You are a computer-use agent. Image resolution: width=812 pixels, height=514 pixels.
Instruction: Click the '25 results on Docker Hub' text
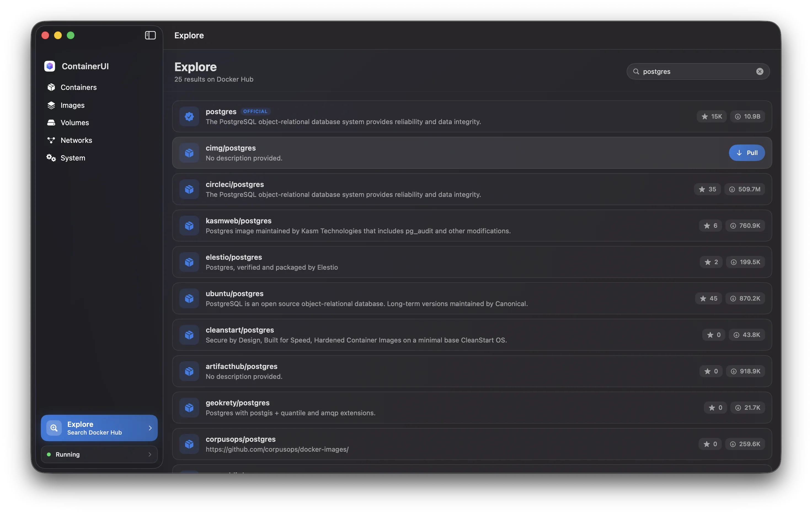(x=214, y=79)
